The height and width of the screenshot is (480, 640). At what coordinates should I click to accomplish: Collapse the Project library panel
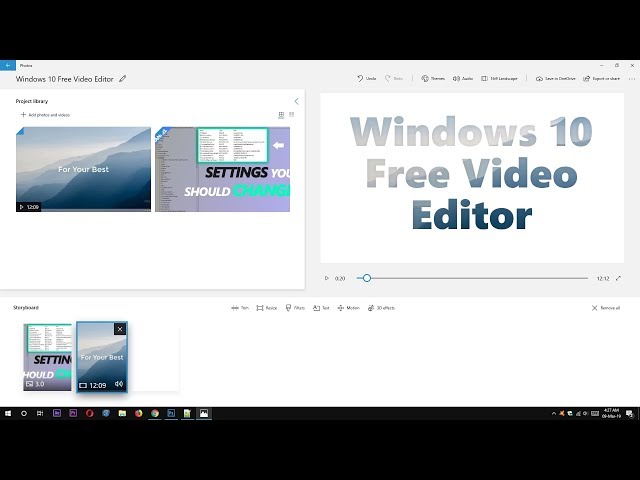click(296, 101)
